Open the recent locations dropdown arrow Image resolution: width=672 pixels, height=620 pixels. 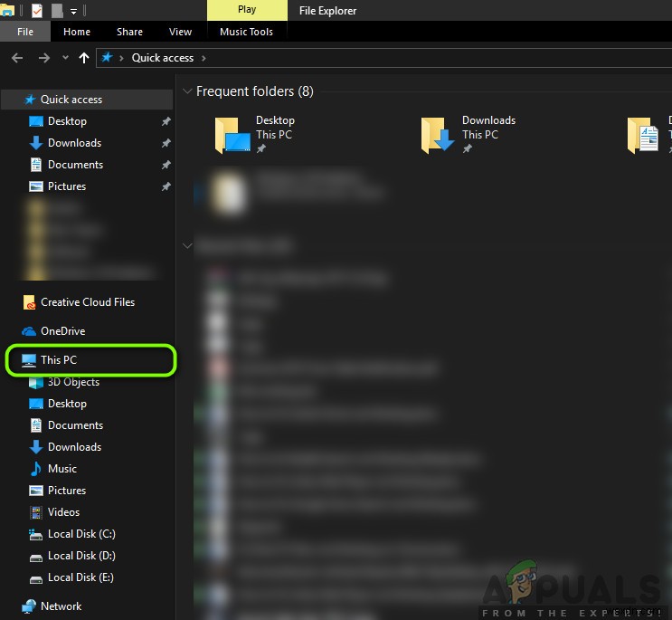point(65,57)
